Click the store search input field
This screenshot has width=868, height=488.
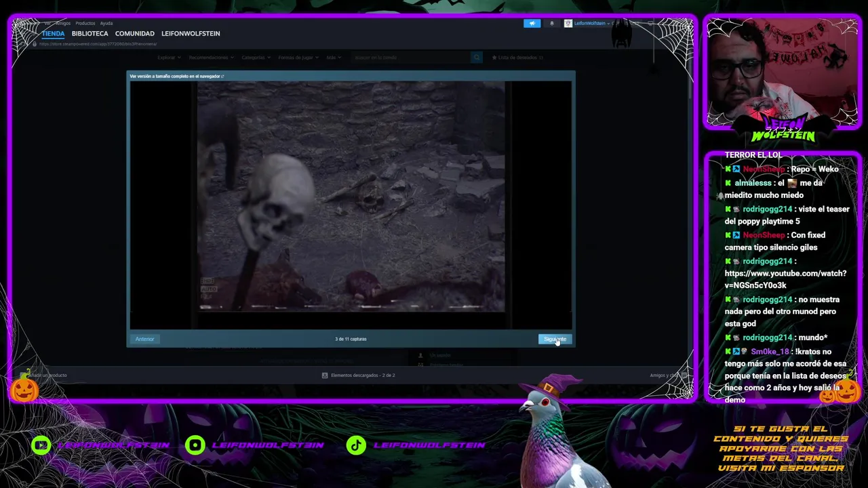[411, 58]
